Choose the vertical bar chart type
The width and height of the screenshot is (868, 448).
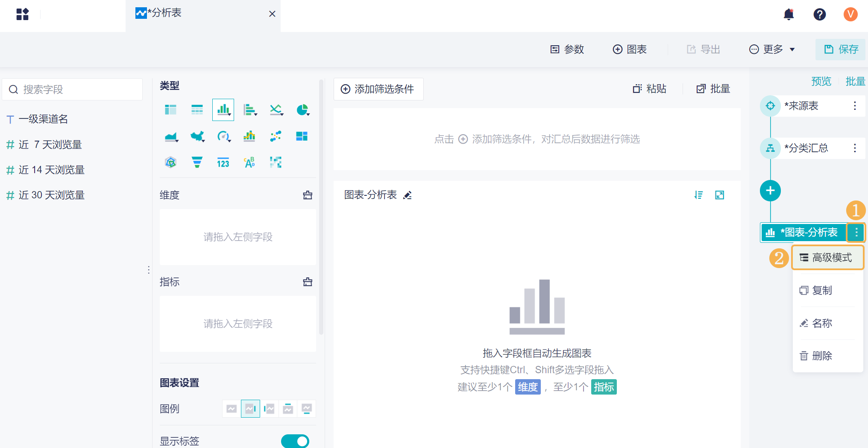[x=223, y=110]
